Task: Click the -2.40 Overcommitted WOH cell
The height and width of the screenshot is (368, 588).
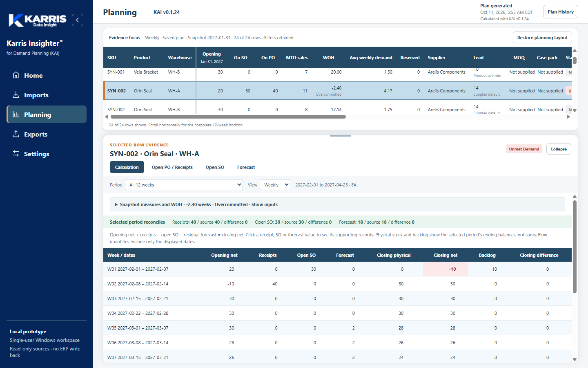Action: click(329, 91)
